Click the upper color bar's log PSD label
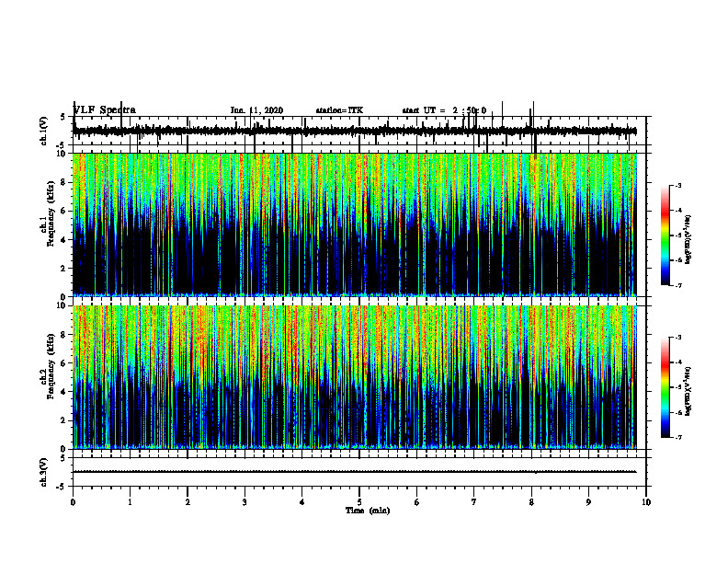Viewport: 728px width, 563px height. point(688,239)
